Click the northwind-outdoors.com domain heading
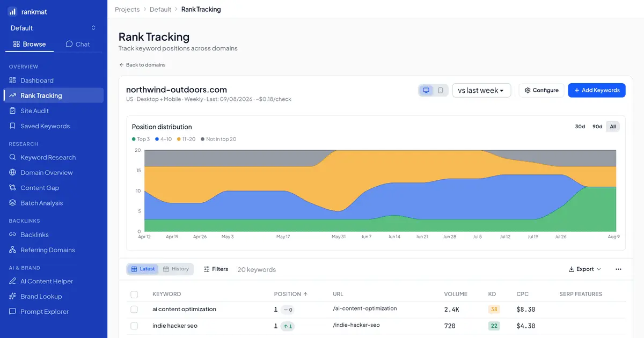This screenshot has width=644, height=338. [x=177, y=90]
